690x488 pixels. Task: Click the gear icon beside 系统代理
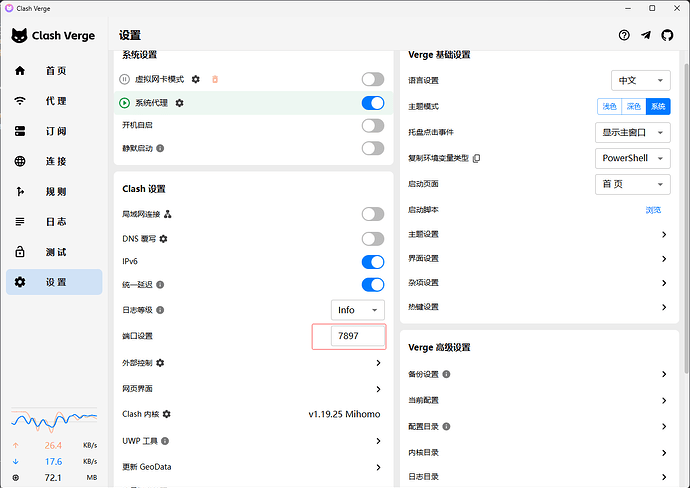click(x=180, y=103)
